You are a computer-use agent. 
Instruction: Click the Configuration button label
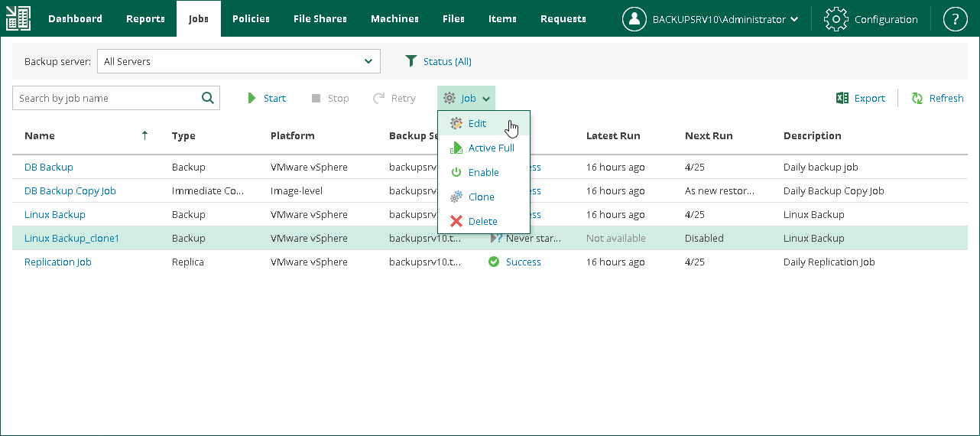pos(886,19)
